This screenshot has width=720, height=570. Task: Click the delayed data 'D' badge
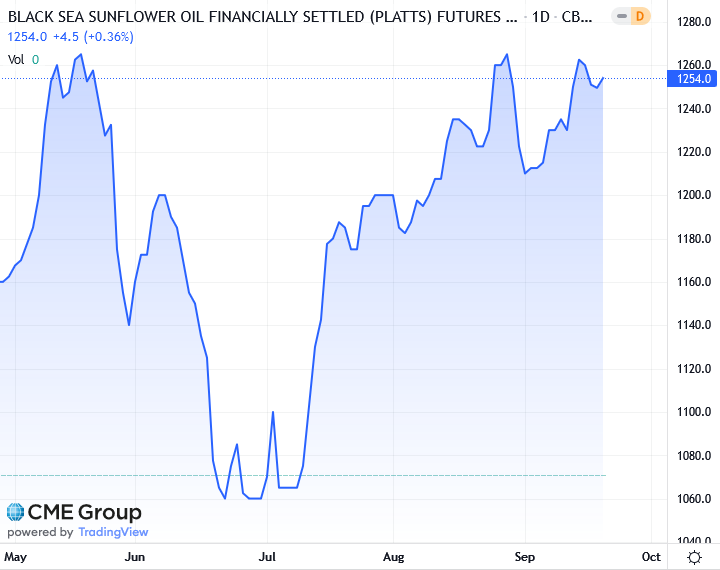(x=641, y=16)
